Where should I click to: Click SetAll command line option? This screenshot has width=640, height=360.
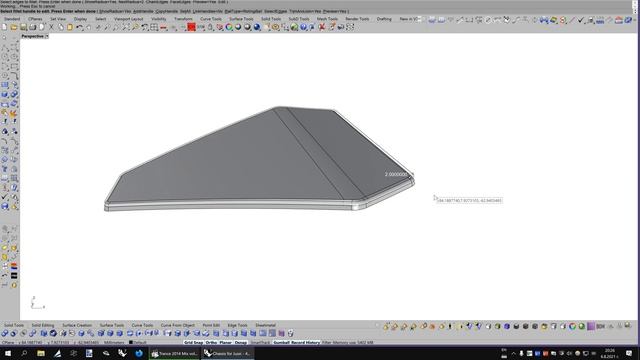[x=185, y=11]
